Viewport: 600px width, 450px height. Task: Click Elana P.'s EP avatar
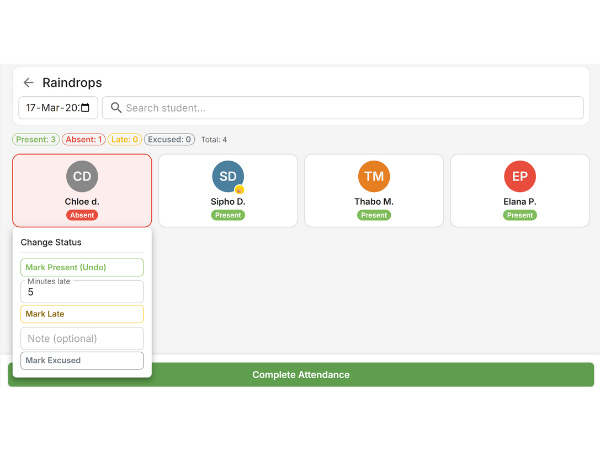click(519, 176)
